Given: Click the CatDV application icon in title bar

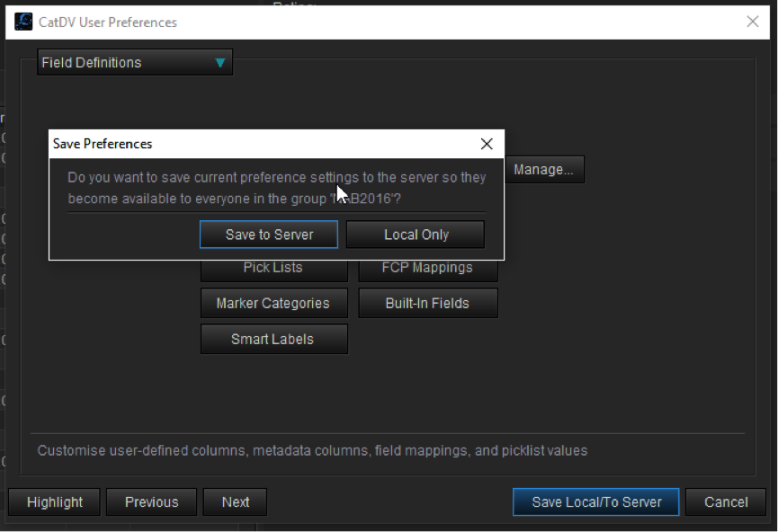Looking at the screenshot, I should (23, 22).
